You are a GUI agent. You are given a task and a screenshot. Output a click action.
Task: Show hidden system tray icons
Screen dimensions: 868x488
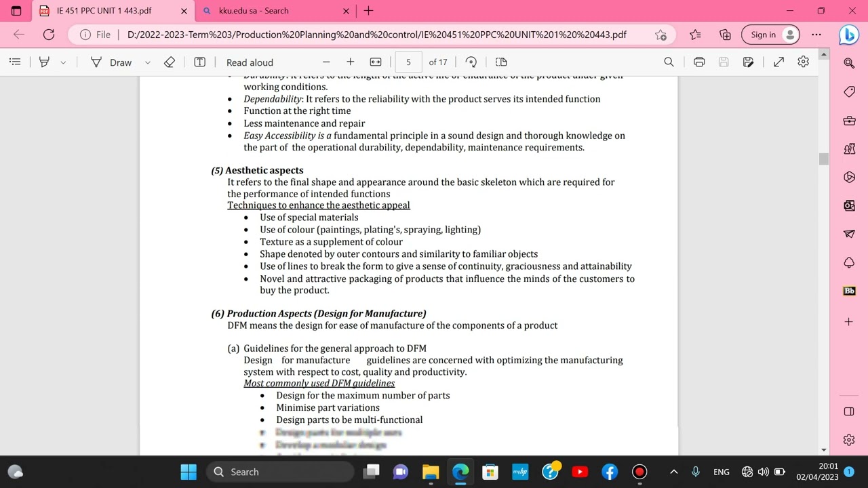point(673,472)
